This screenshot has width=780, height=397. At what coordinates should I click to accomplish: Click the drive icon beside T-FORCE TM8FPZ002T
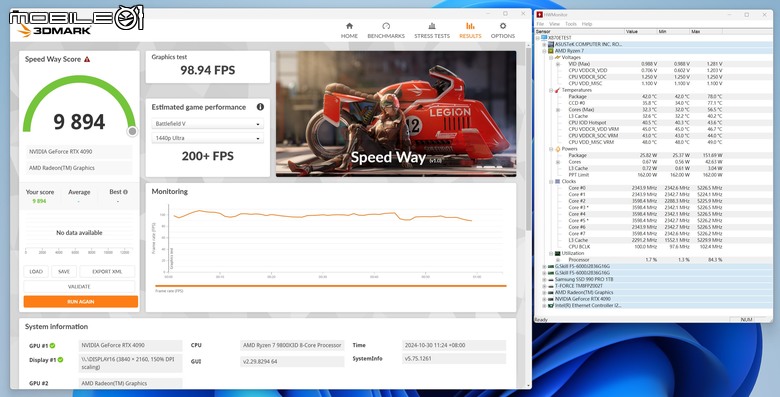pyautogui.click(x=551, y=286)
